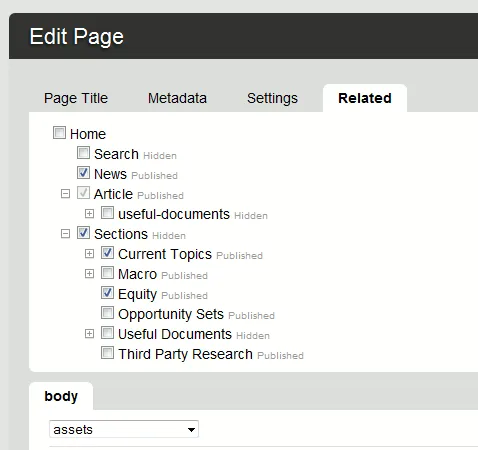Toggle the greyed Article checkbox
The height and width of the screenshot is (450, 478).
pyautogui.click(x=83, y=193)
